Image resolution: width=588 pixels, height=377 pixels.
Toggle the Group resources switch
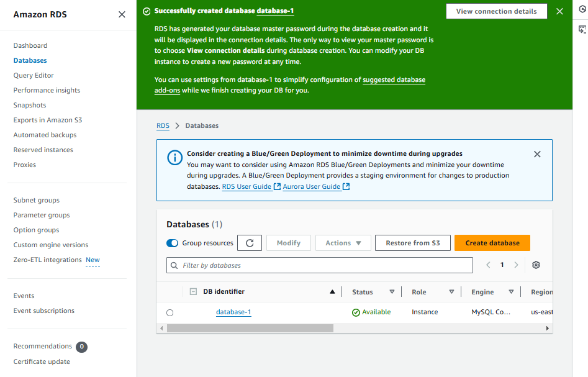172,243
